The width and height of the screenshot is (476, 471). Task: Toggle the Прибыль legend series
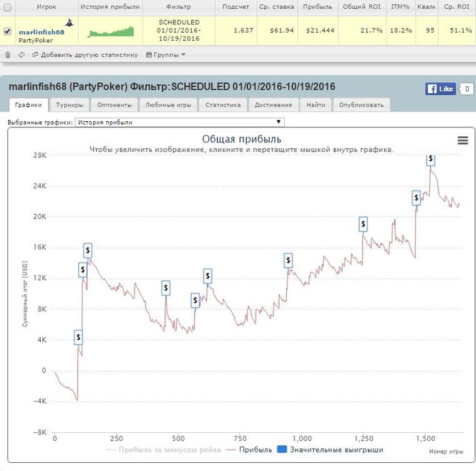point(250,450)
